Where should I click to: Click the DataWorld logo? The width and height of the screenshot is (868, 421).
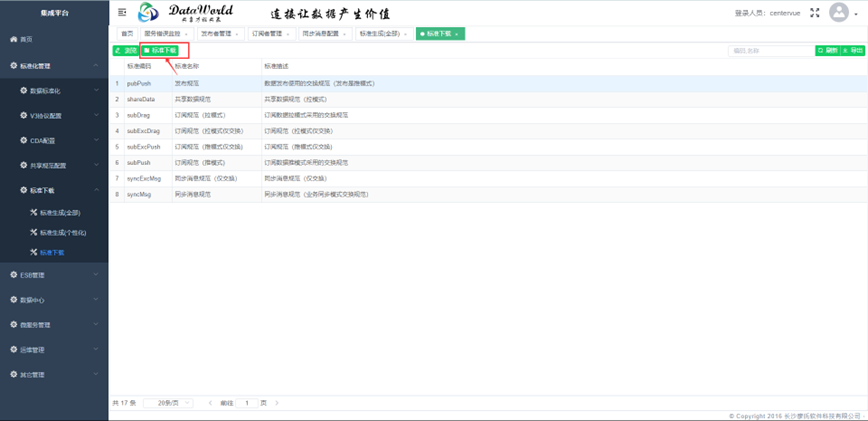(185, 12)
